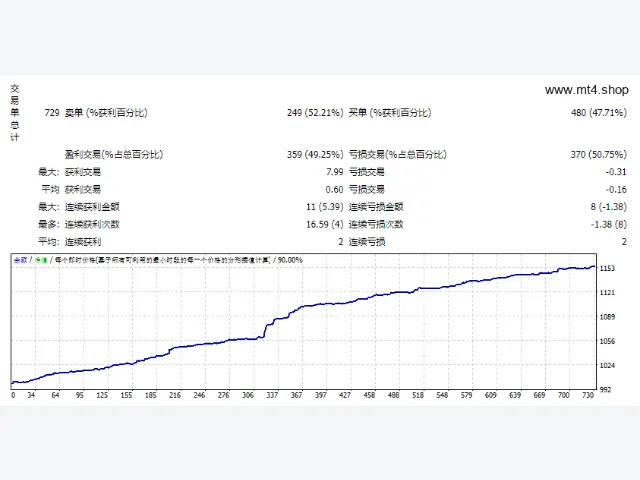Select the consecutive wins value 11 (5.39)

pos(325,207)
